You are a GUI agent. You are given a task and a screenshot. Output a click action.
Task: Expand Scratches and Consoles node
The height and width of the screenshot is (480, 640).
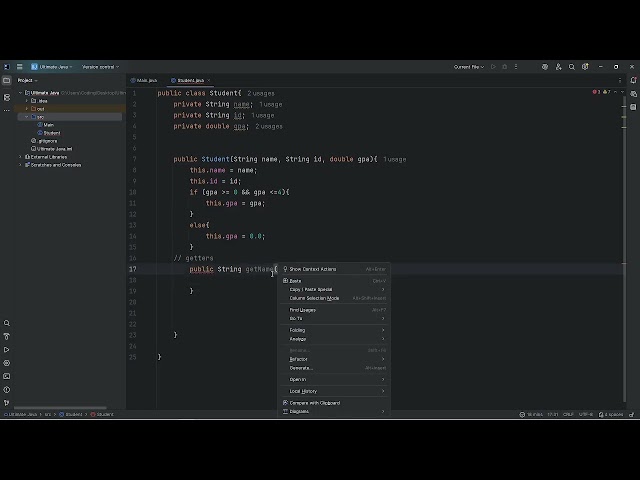(20, 165)
